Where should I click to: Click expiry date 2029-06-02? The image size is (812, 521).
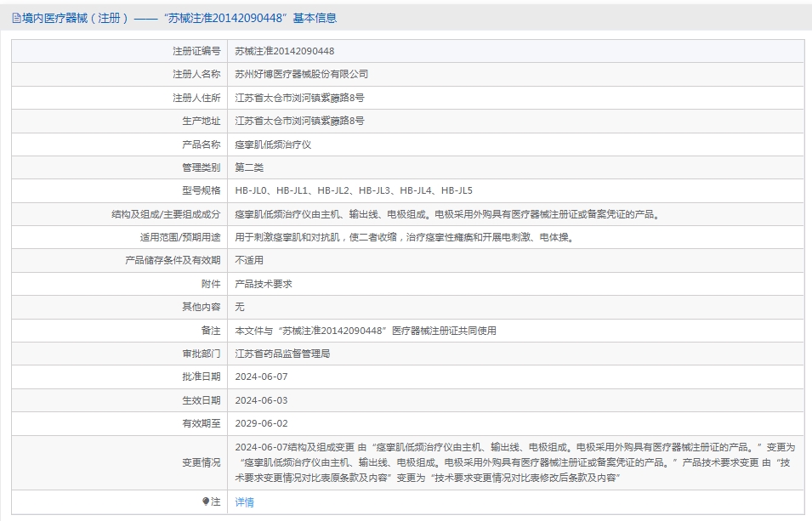coord(261,423)
